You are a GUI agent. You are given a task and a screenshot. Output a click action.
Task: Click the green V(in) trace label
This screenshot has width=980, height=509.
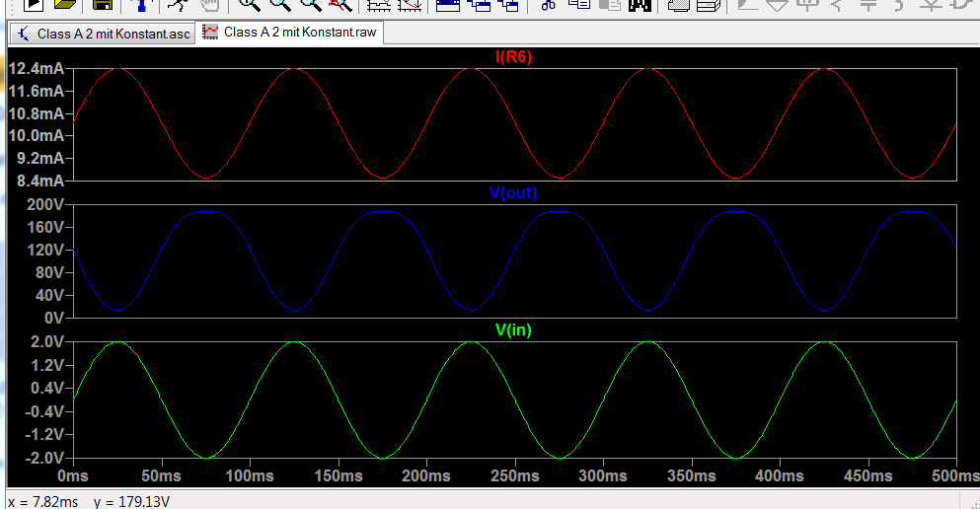(513, 329)
